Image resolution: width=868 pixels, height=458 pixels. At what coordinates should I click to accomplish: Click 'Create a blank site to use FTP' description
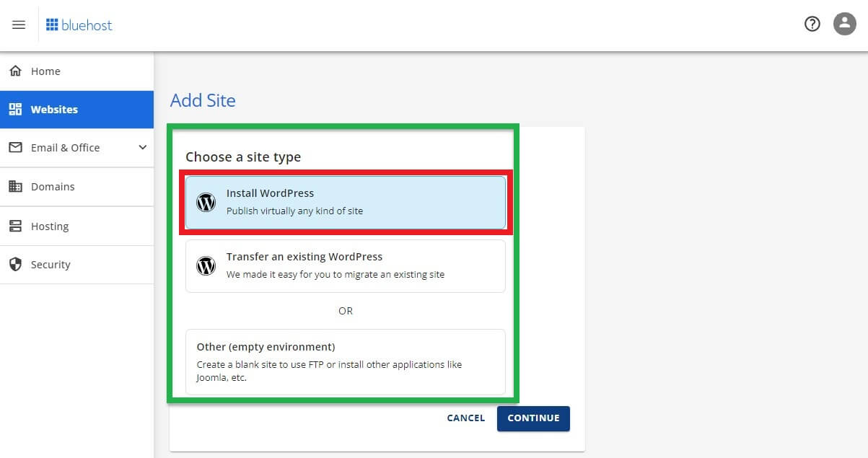[x=329, y=371]
